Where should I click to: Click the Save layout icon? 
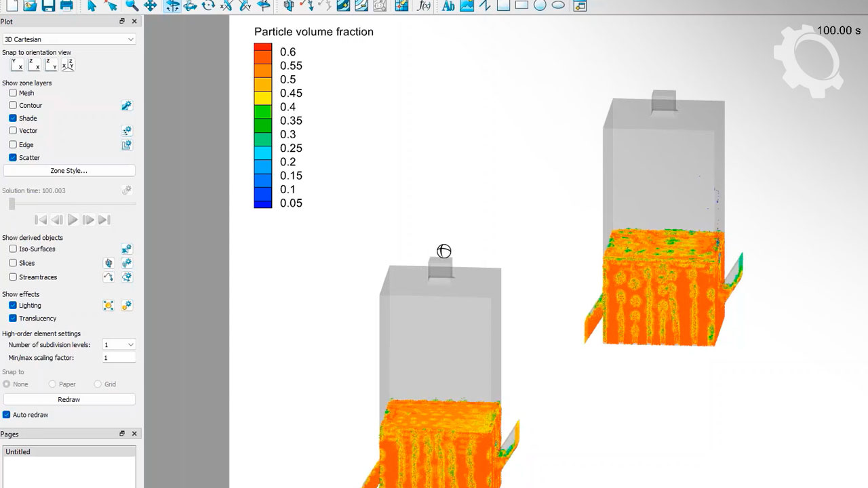click(x=48, y=5)
